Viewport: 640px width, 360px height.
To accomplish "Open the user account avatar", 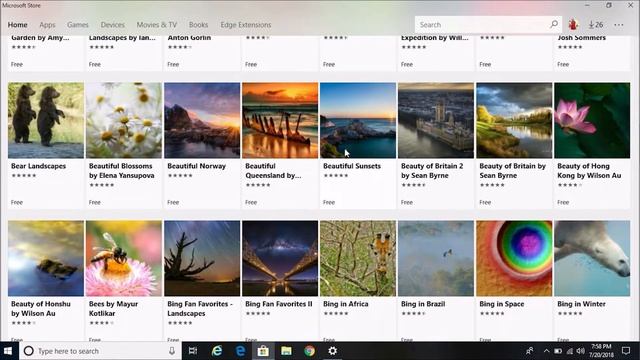I will click(x=573, y=24).
